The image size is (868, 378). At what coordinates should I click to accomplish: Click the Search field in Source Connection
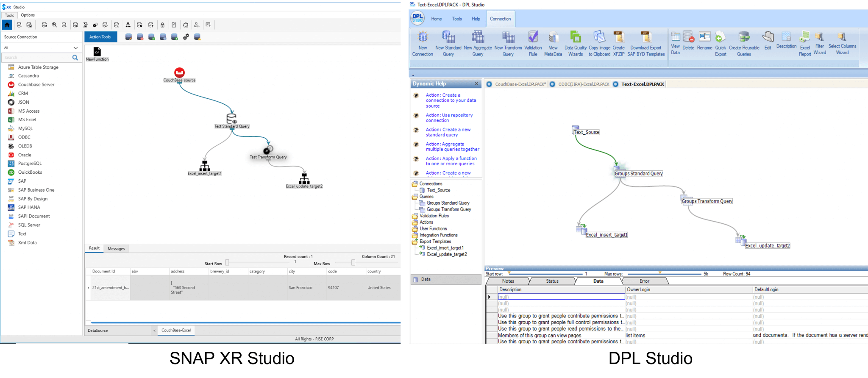click(37, 58)
